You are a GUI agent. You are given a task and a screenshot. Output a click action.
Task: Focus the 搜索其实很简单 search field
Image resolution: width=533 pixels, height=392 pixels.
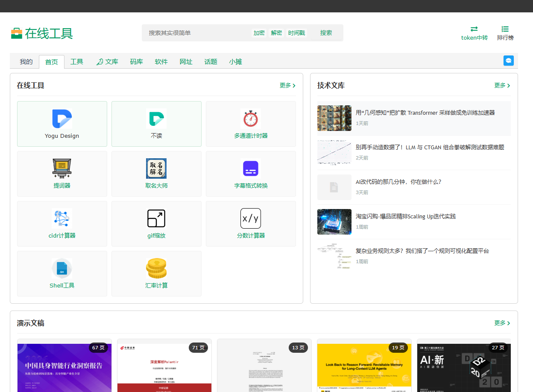(196, 33)
